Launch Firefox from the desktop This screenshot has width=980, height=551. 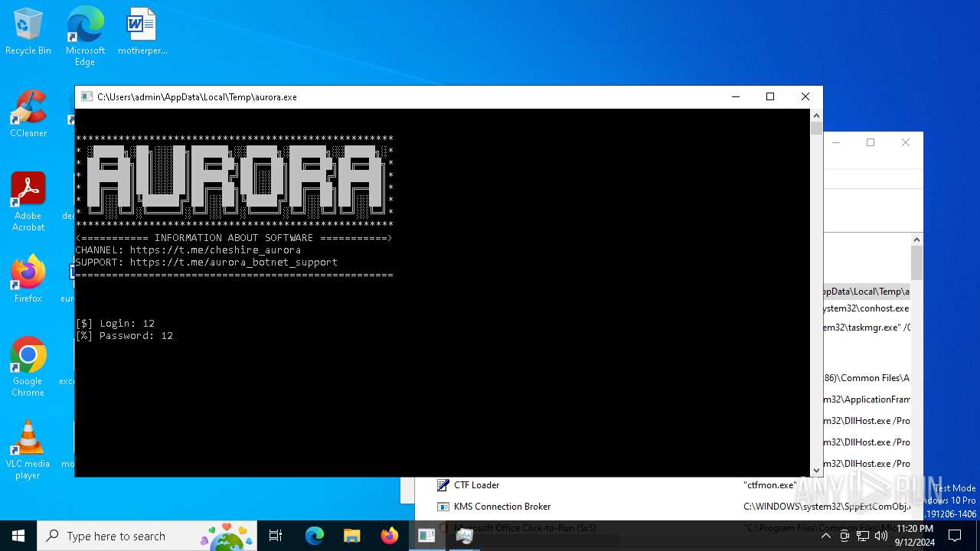[x=28, y=280]
